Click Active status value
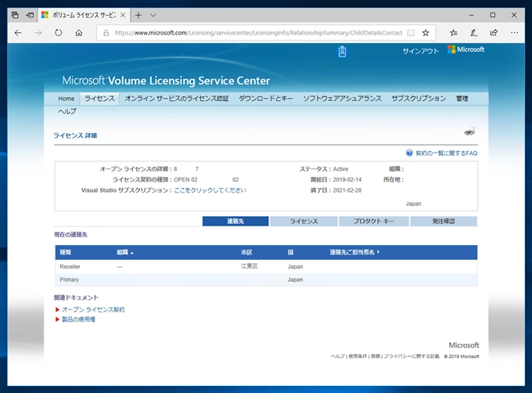The height and width of the screenshot is (393, 532). pos(340,169)
